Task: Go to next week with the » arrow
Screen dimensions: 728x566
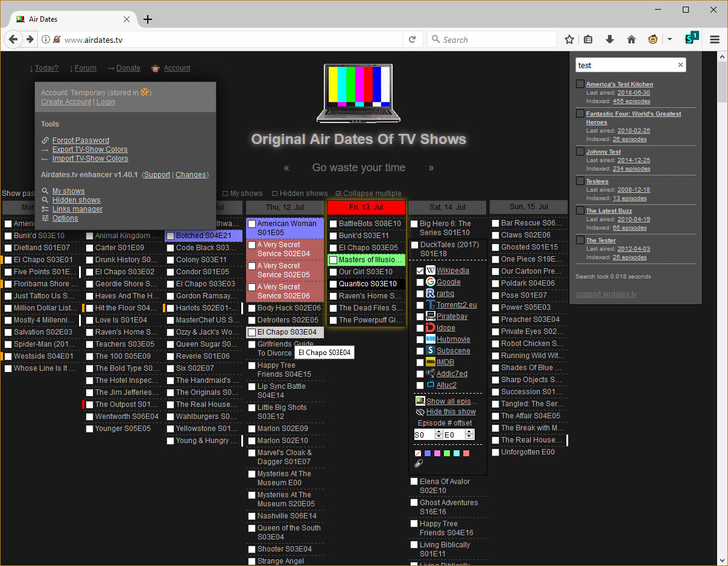Action: pyautogui.click(x=431, y=168)
